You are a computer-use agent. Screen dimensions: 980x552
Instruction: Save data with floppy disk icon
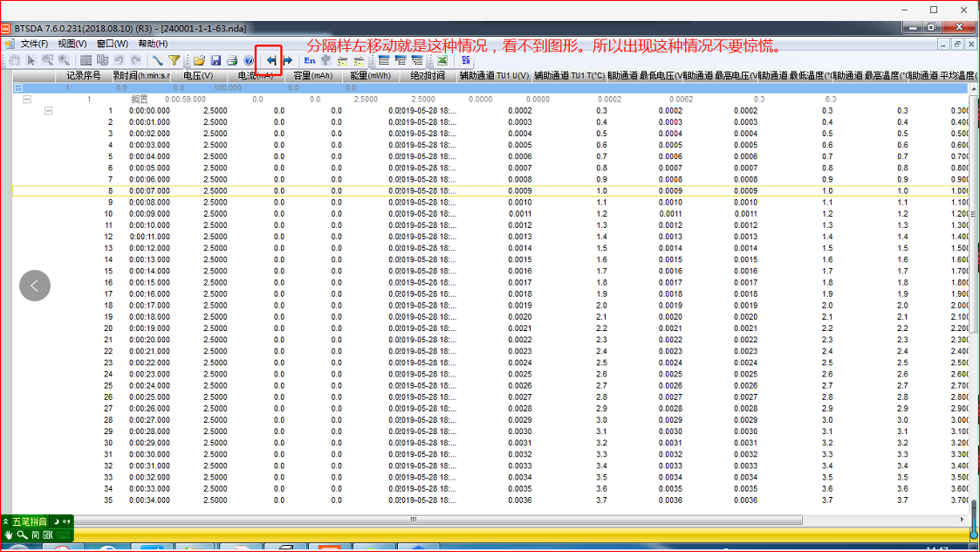(x=216, y=60)
